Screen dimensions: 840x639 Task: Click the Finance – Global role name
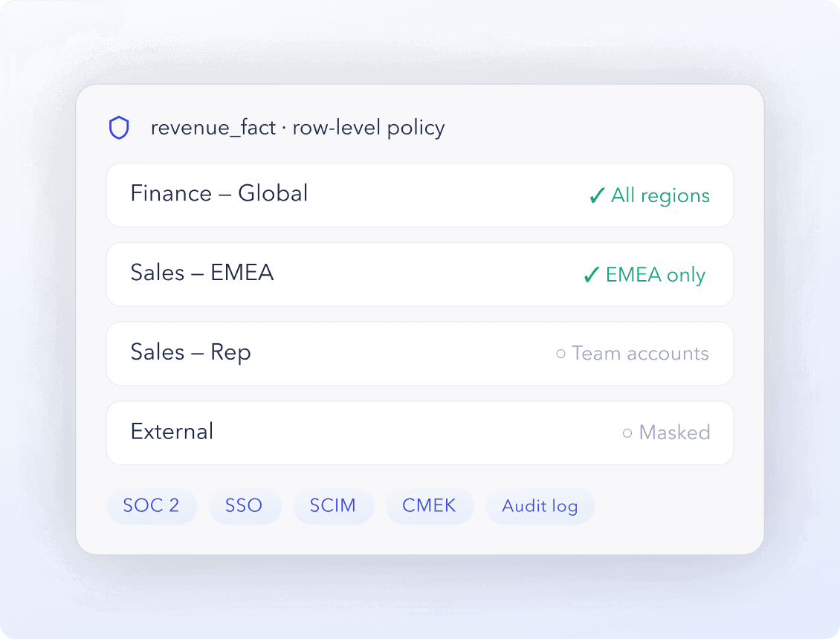coord(219,193)
